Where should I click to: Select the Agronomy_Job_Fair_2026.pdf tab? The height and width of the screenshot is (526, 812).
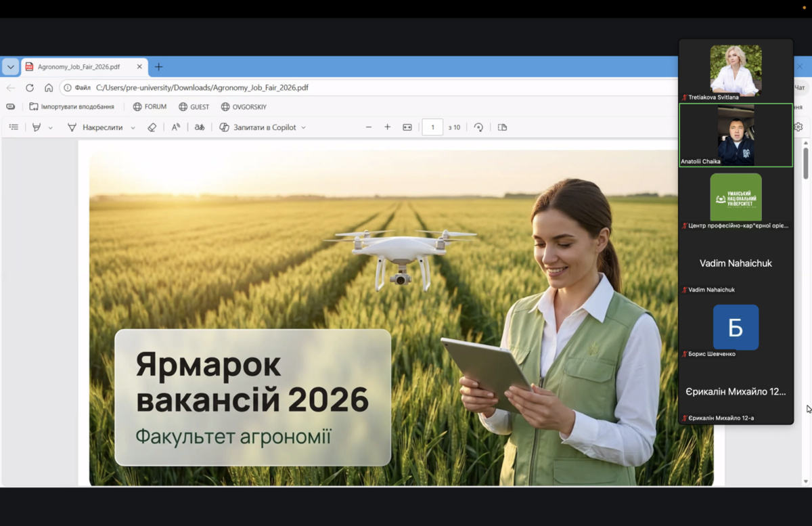click(x=79, y=67)
